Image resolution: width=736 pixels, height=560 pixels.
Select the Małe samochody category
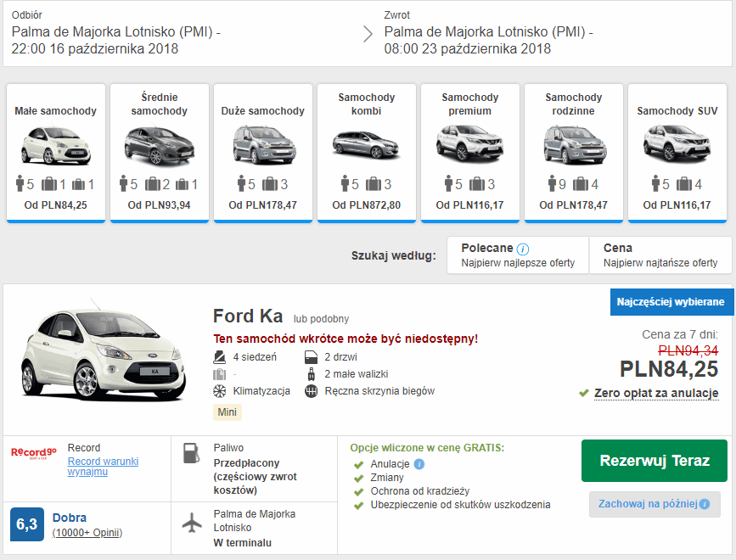tap(56, 153)
